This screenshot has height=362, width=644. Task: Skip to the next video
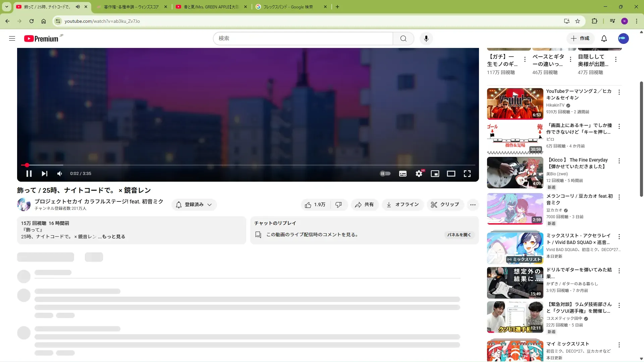(44, 174)
